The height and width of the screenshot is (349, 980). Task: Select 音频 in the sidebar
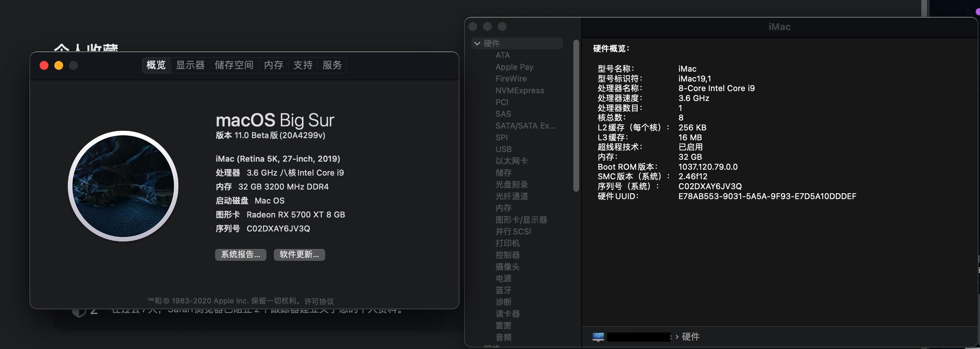pos(503,337)
